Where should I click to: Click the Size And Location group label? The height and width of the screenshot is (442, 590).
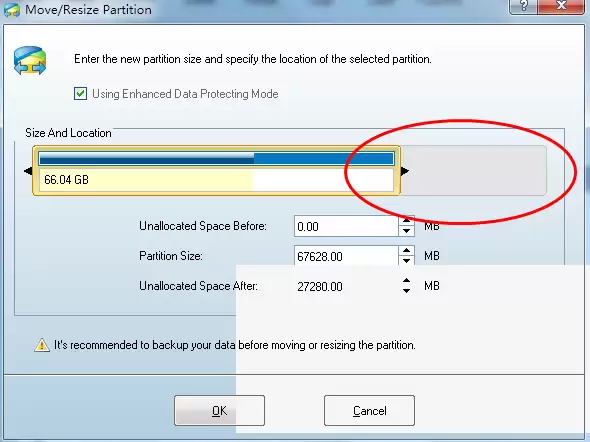click(x=68, y=133)
